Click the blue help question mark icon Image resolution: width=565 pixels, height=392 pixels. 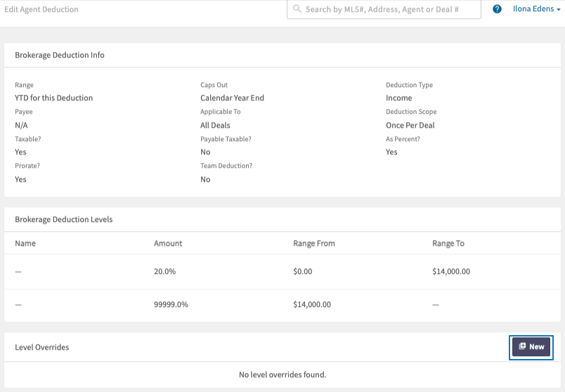click(497, 9)
